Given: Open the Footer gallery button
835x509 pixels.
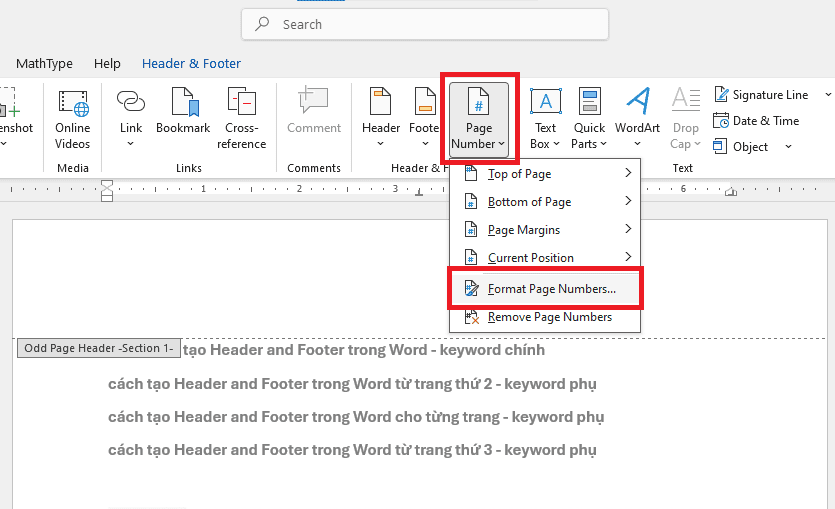Looking at the screenshot, I should click(x=424, y=119).
